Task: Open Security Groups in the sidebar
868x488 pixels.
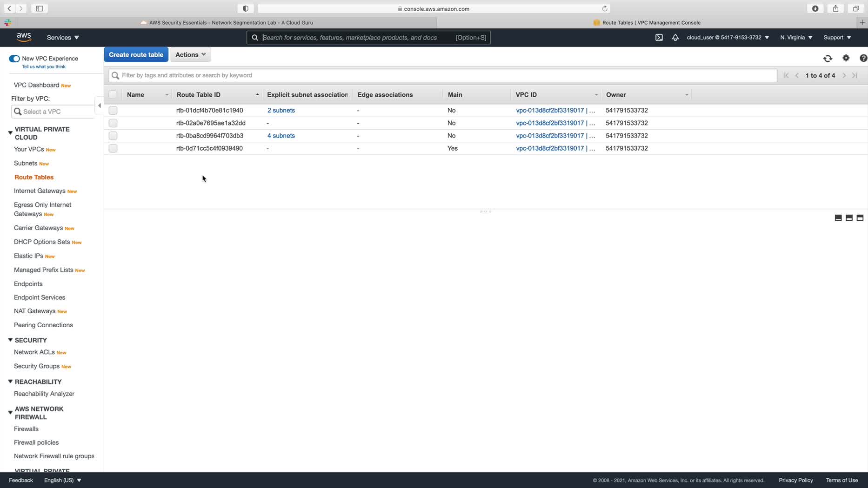Action: point(37,366)
